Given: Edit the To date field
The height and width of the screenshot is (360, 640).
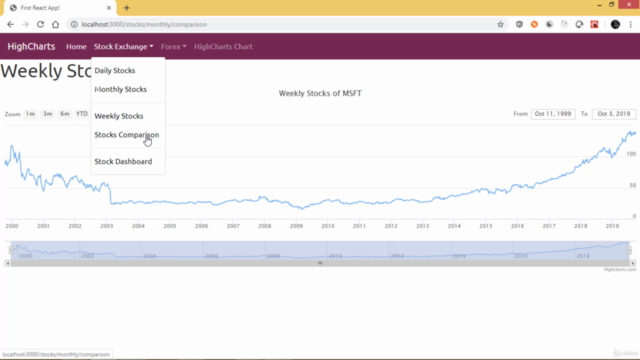Looking at the screenshot, I should 614,114.
